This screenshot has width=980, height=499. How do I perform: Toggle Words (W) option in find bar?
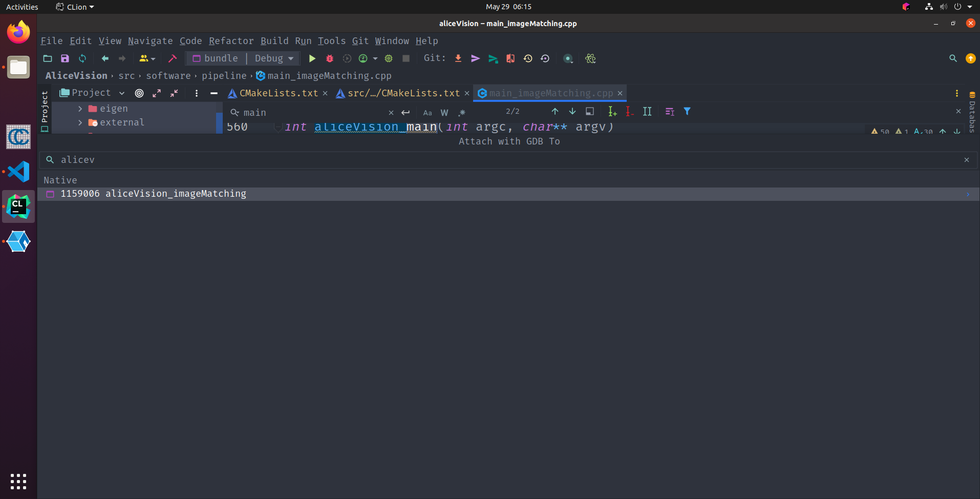pos(444,113)
